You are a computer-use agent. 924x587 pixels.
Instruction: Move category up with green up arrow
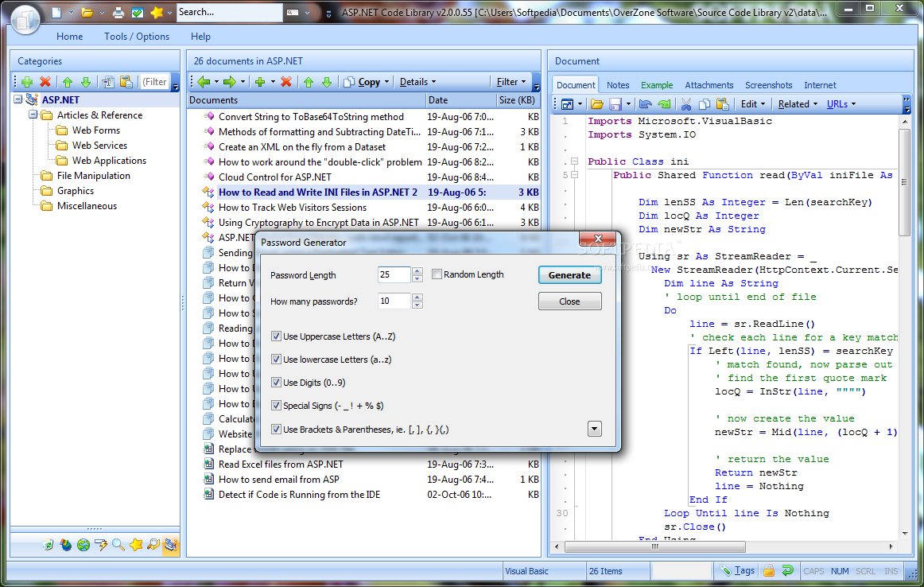[68, 82]
